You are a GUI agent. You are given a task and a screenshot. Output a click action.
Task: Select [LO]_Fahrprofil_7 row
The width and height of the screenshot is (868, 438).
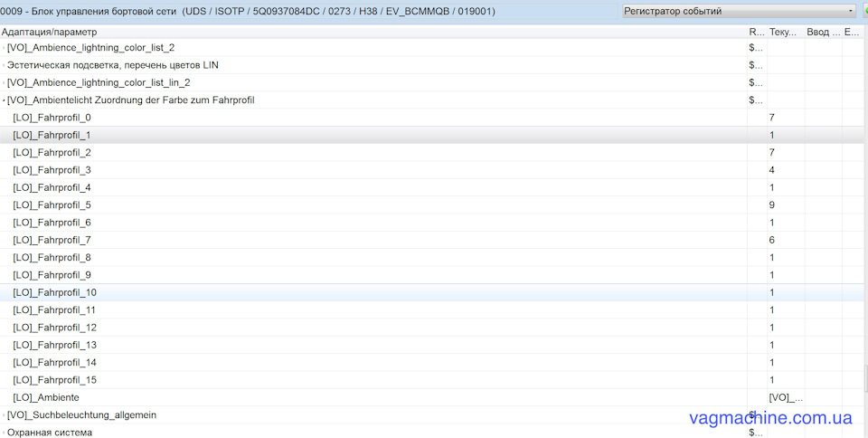tap(432, 240)
